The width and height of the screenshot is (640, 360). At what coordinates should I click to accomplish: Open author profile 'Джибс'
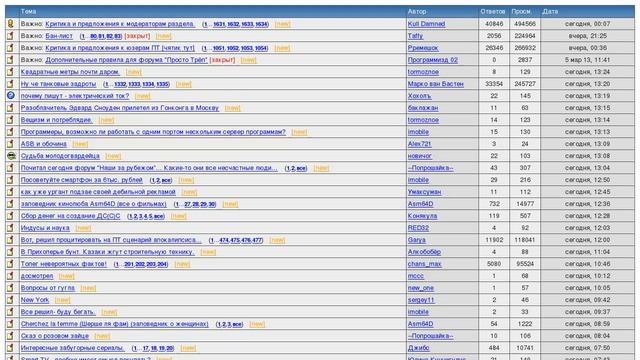coord(418,348)
